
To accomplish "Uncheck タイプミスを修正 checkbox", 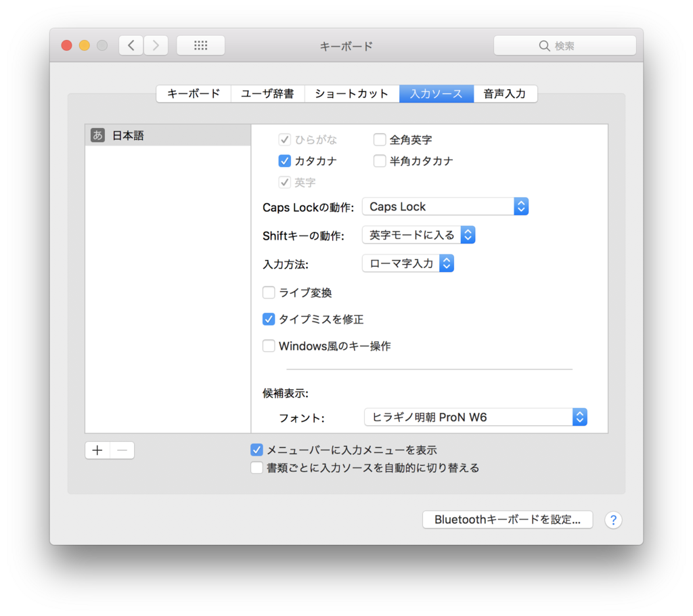I will (269, 320).
